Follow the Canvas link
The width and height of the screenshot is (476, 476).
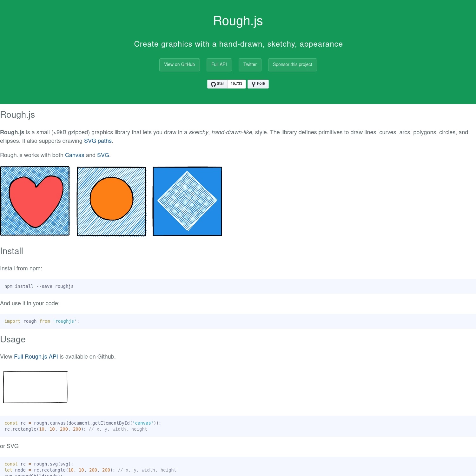(75, 155)
